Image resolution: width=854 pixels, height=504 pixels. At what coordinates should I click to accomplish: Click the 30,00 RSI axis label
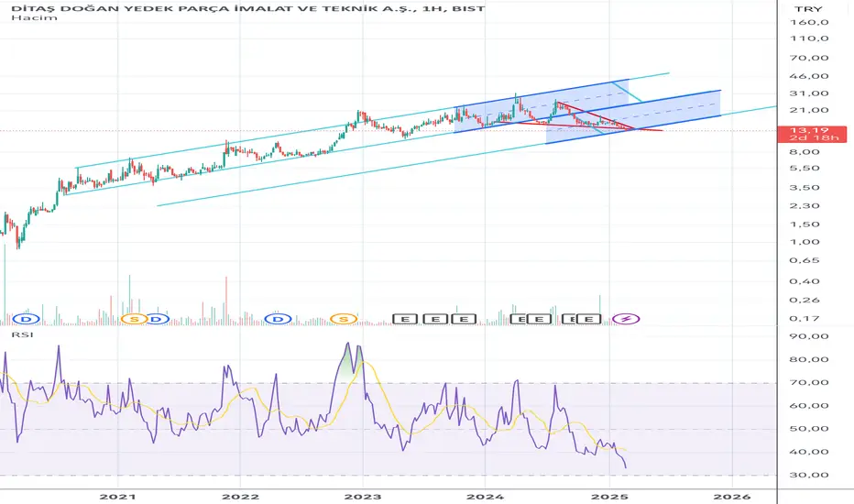[809, 475]
